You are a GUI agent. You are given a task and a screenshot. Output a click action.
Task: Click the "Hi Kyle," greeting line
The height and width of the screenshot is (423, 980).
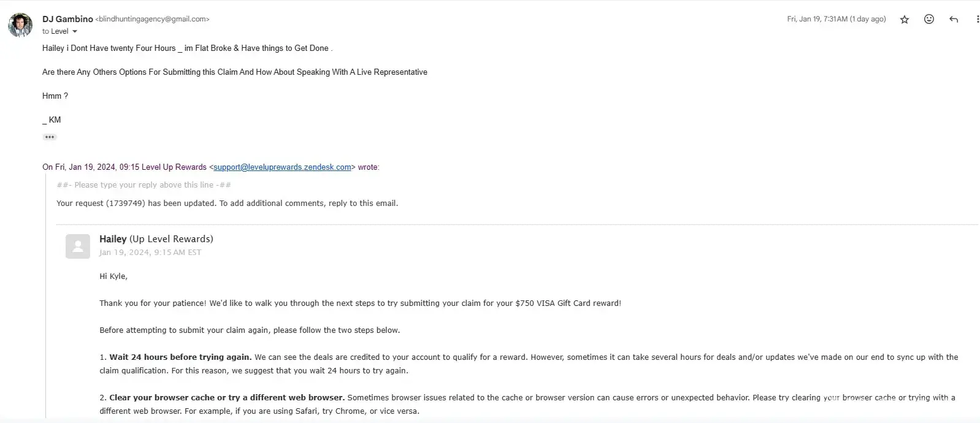(113, 276)
